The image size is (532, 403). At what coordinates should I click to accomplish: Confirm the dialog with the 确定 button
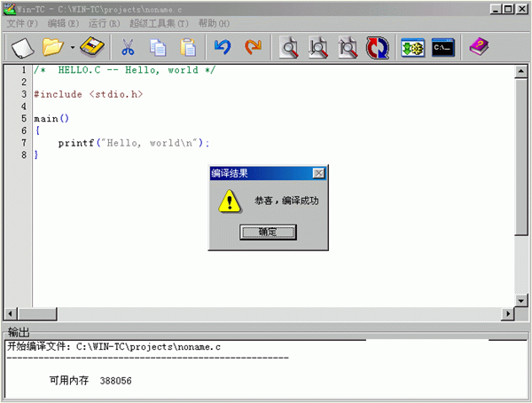(x=268, y=232)
